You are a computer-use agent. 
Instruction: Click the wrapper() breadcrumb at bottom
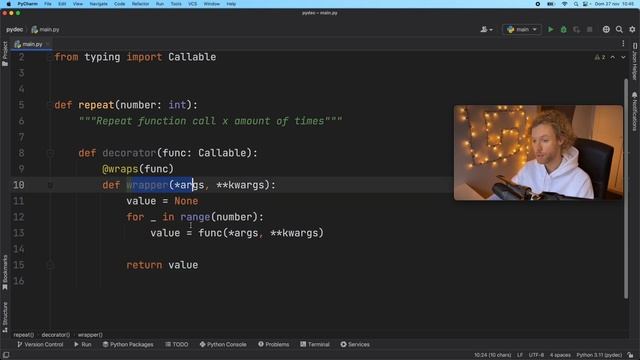(x=90, y=335)
